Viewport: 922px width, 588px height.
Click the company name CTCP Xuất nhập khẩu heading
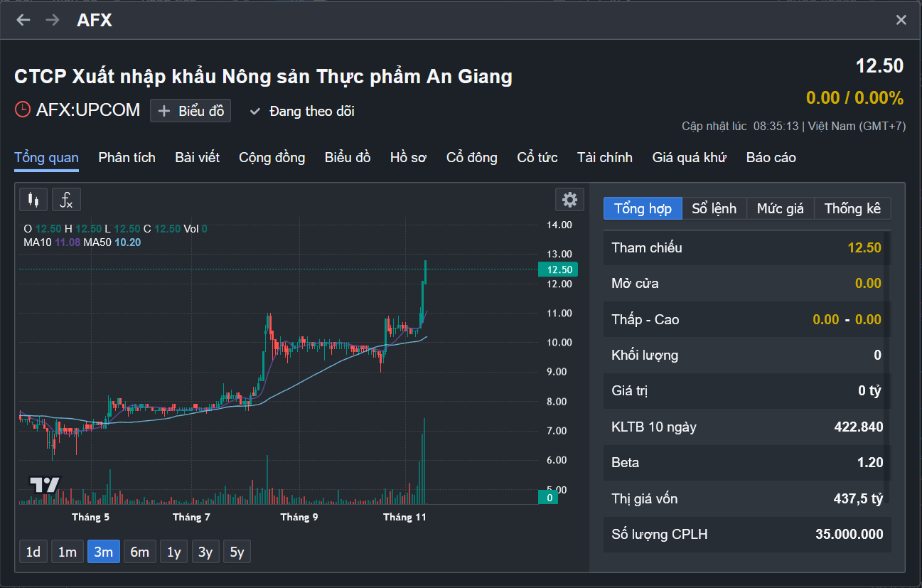[x=263, y=76]
